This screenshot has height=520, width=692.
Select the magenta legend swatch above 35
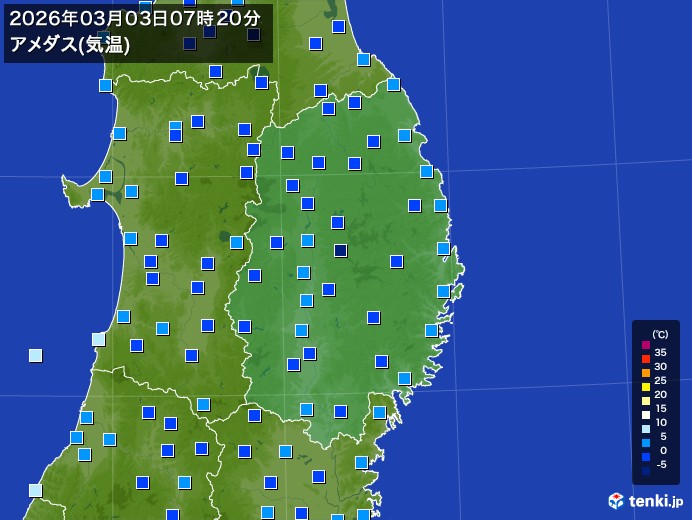click(646, 345)
